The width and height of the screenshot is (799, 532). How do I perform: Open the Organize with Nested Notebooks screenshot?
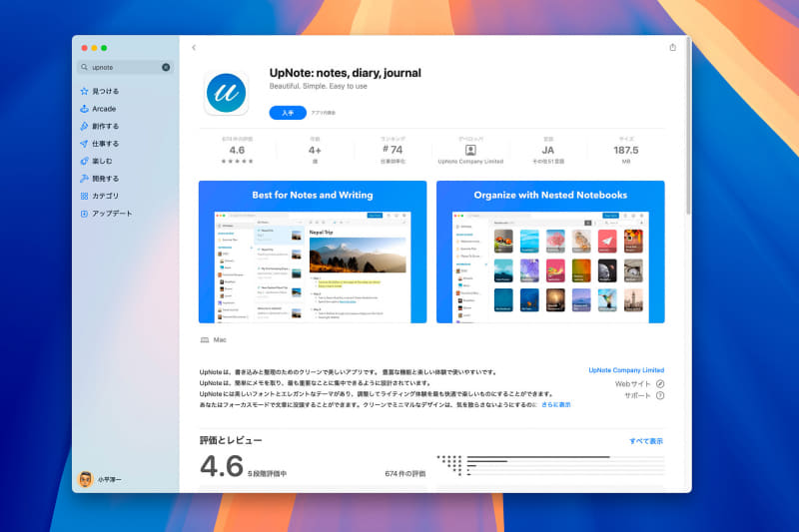[550, 252]
